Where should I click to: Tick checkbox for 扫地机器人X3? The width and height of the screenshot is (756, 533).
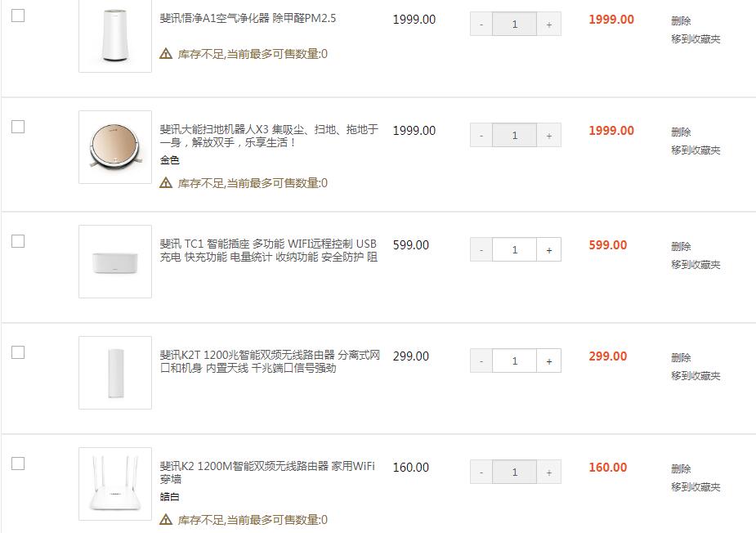click(18, 127)
